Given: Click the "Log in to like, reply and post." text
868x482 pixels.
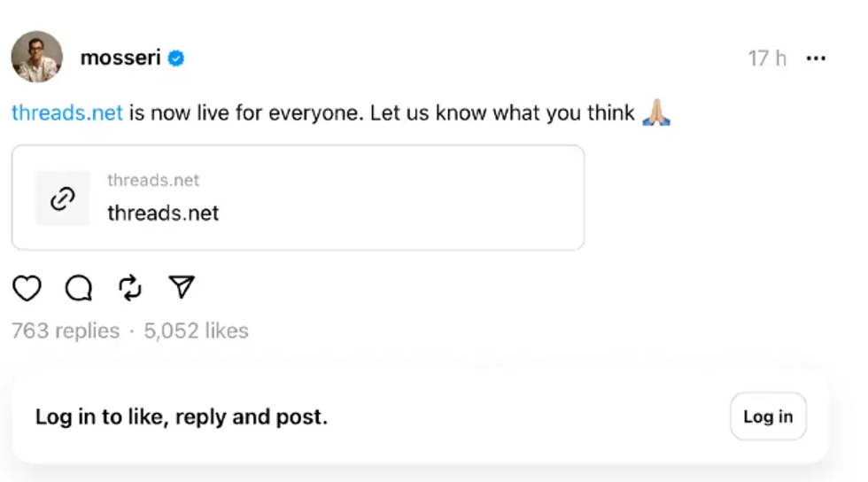Looking at the screenshot, I should 182,416.
